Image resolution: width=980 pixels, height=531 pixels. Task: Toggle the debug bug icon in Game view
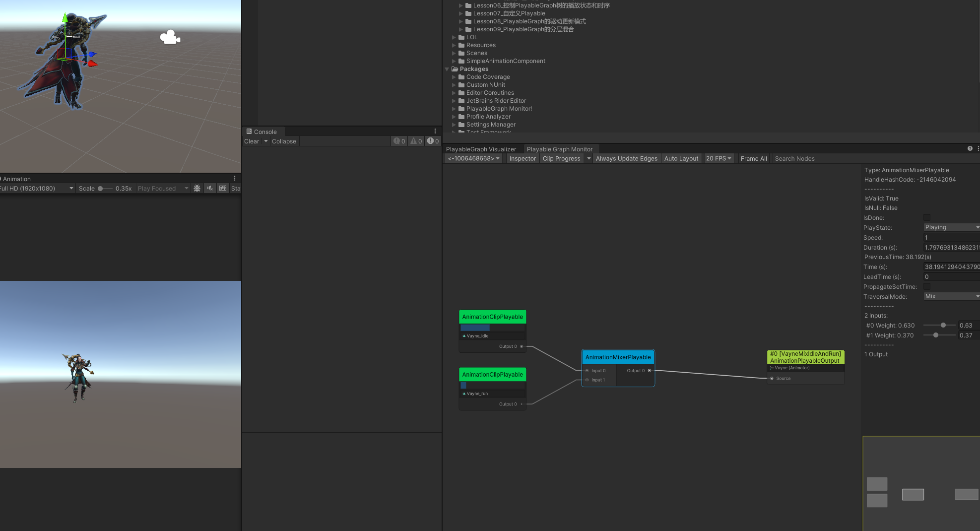(x=197, y=189)
